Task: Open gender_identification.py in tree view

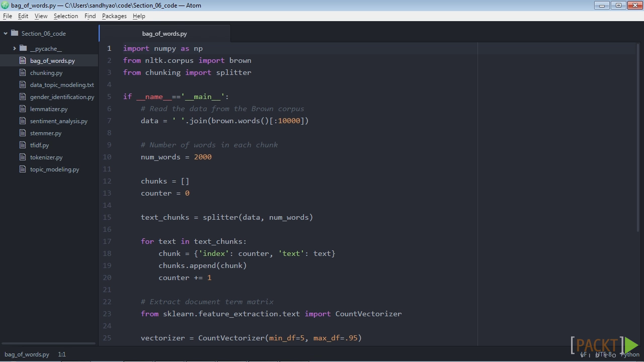Action: [62, 97]
